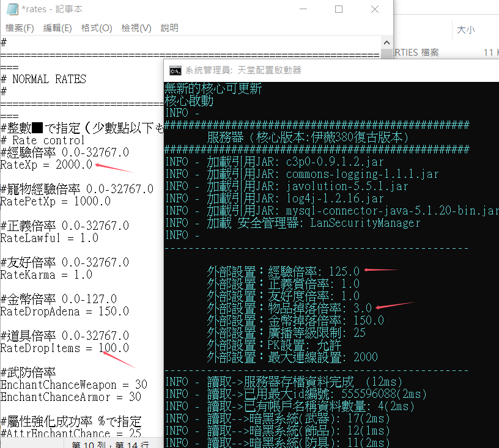Click console line '暗黑系統(武器): 17(2ms)'
This screenshot has width=499, height=448.
(320, 419)
